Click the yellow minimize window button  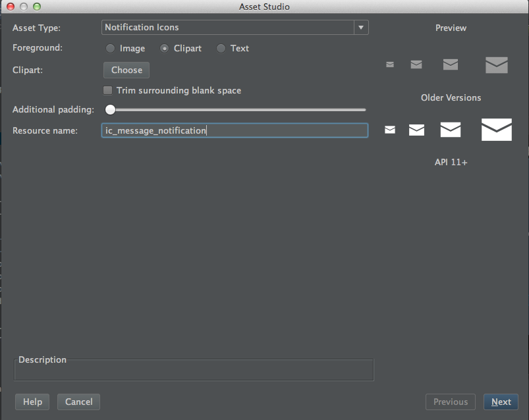(x=24, y=7)
